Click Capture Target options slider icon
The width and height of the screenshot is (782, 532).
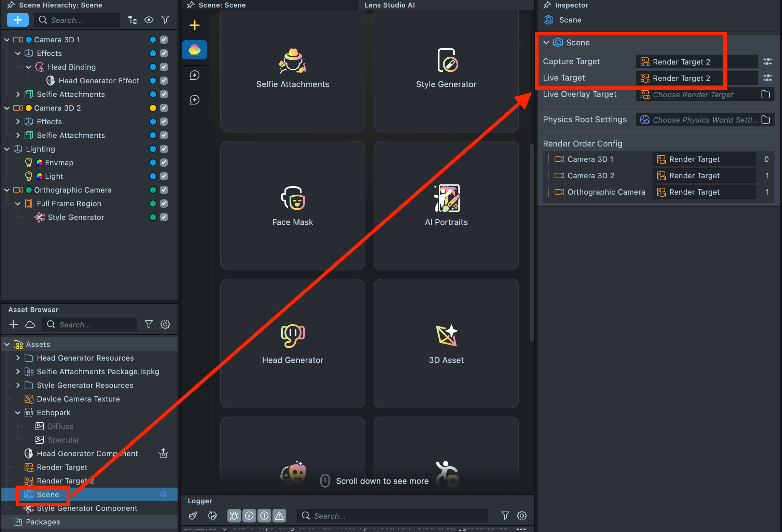(767, 61)
